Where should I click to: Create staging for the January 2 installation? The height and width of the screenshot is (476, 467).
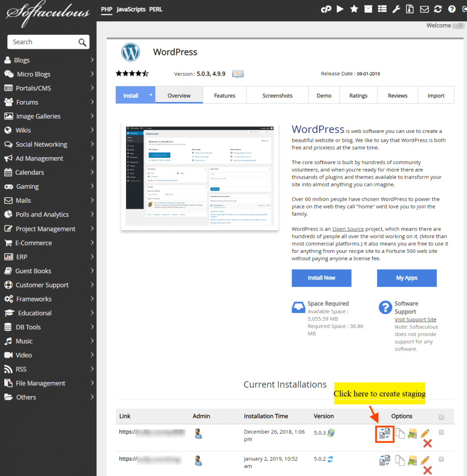click(x=385, y=460)
